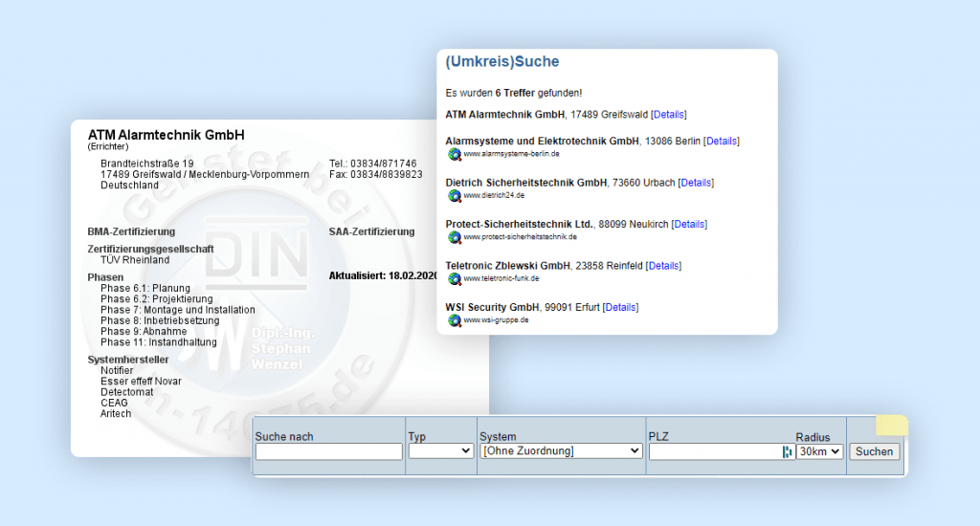
Task: Open Details for Alarmsysteme und Elektrotechnik GmbH
Action: coord(722,142)
